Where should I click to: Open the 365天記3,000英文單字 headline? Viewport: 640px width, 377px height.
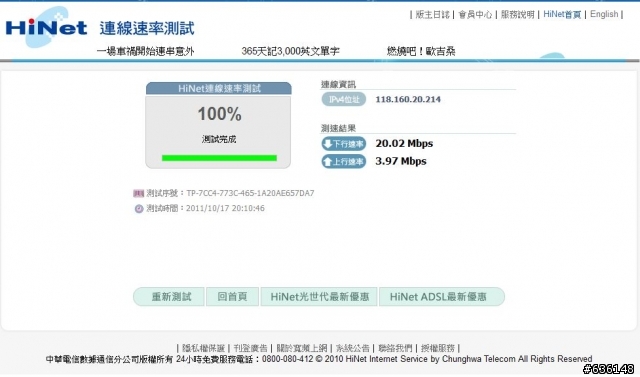[x=290, y=51]
